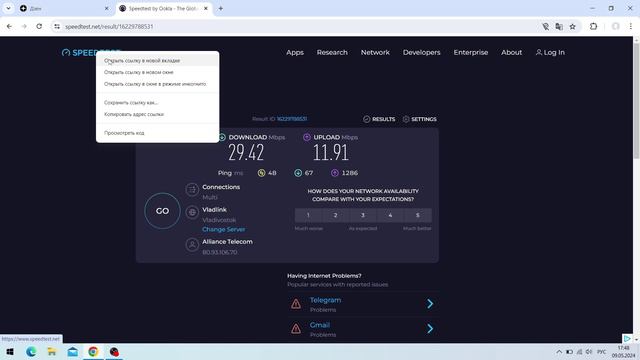Open the Apps navigation item
The image size is (640, 360).
pos(295,52)
